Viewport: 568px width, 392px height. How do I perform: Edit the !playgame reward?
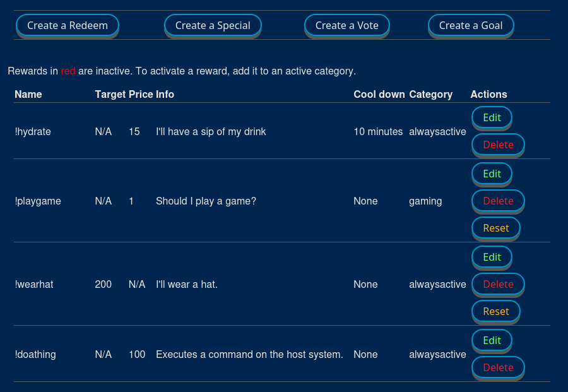coord(492,174)
